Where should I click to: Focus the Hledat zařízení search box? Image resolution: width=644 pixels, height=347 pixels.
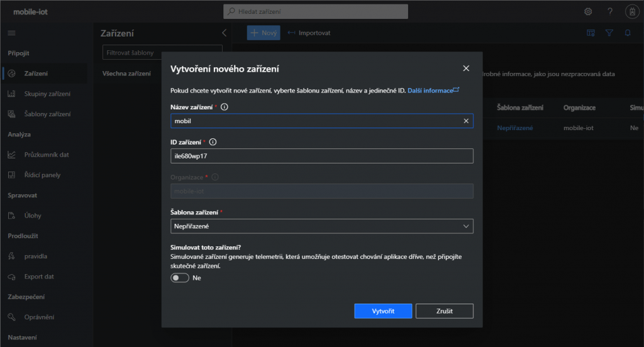tap(316, 11)
